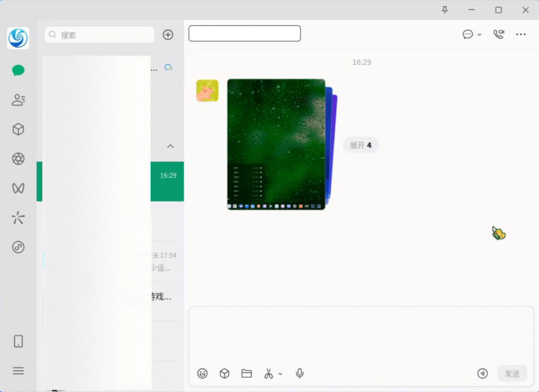Screen dimensions: 539x392
Task: Open the emoji picker
Action: click(x=203, y=373)
